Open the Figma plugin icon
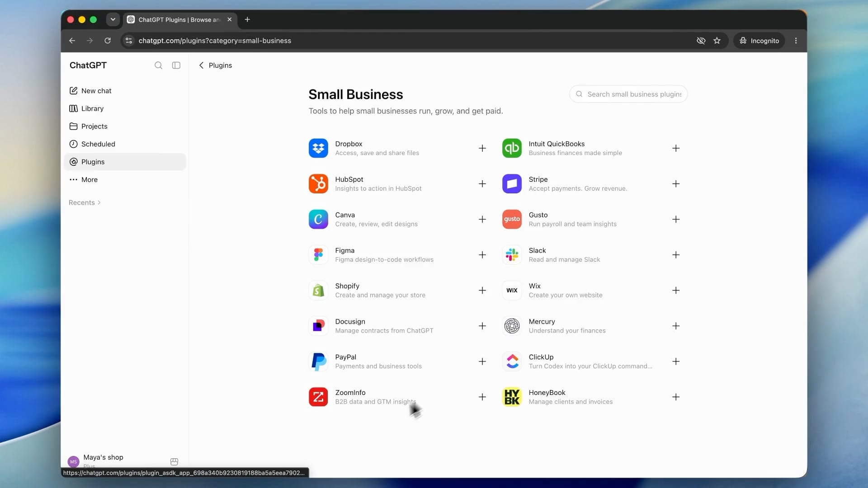Viewport: 868px width, 488px height. click(318, 255)
